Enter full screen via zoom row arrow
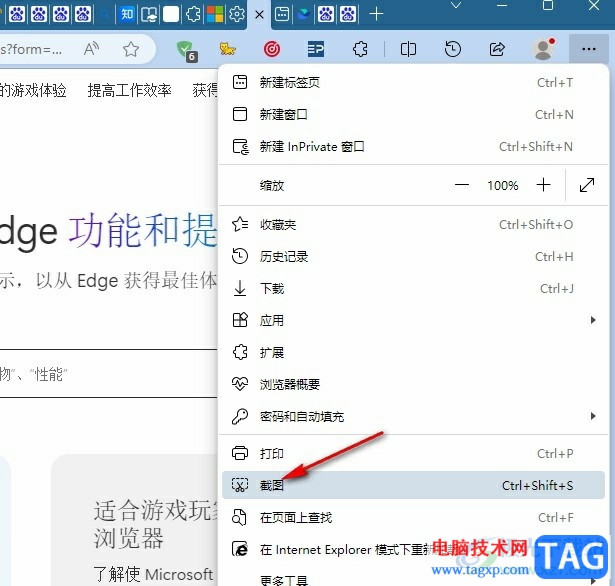The height and width of the screenshot is (586, 615). [x=587, y=185]
